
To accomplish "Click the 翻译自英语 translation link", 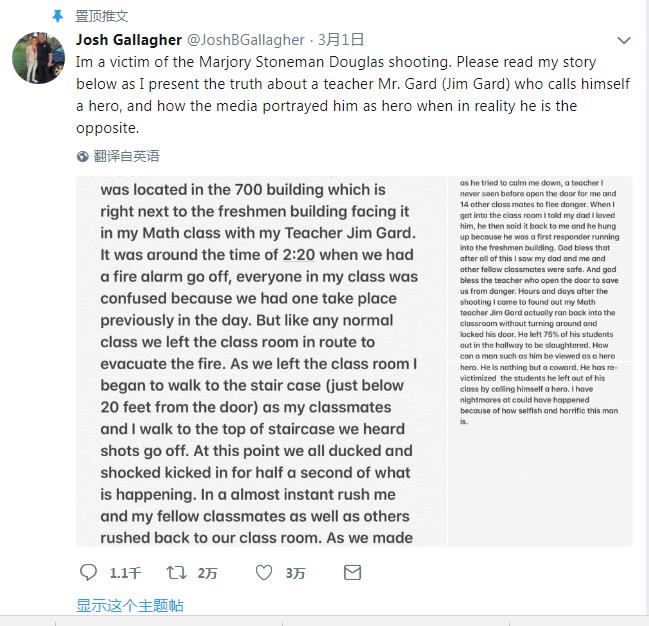I will point(127,156).
